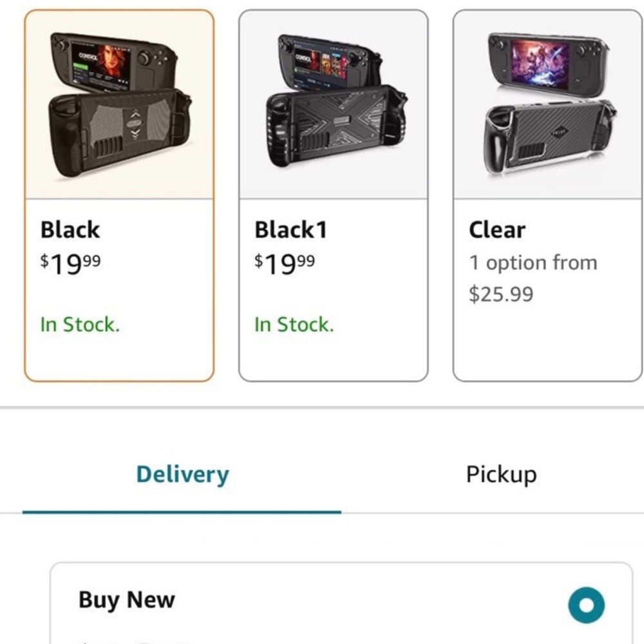Click the Buy New heading text
The width and height of the screenshot is (644, 644).
(x=126, y=600)
